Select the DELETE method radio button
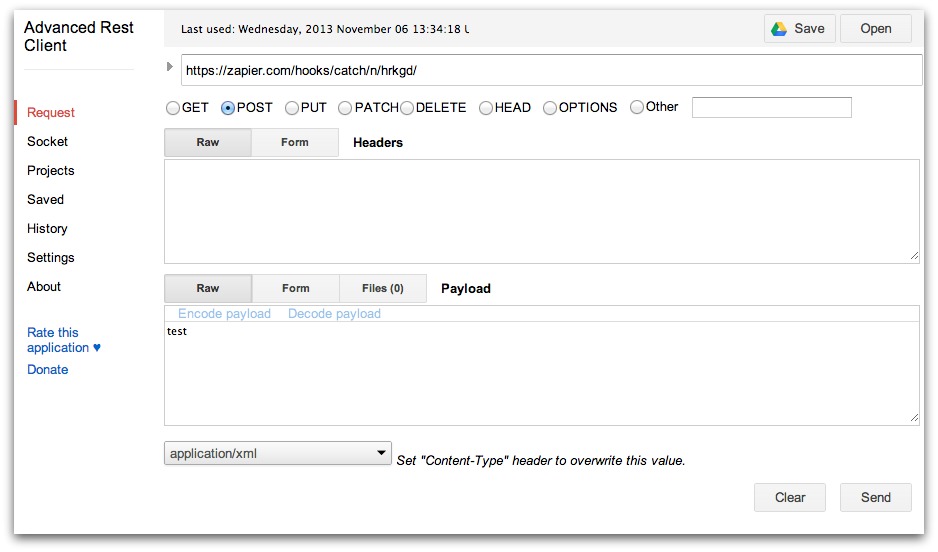The height and width of the screenshot is (552, 938). [x=407, y=108]
